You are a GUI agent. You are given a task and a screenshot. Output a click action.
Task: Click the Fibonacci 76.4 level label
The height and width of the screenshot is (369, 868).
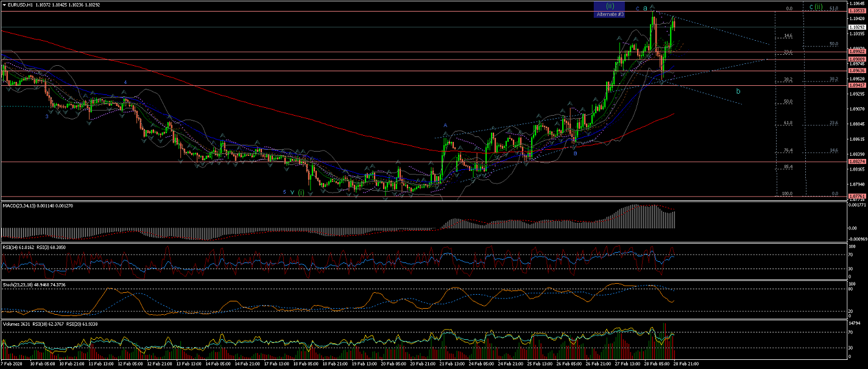click(x=788, y=150)
